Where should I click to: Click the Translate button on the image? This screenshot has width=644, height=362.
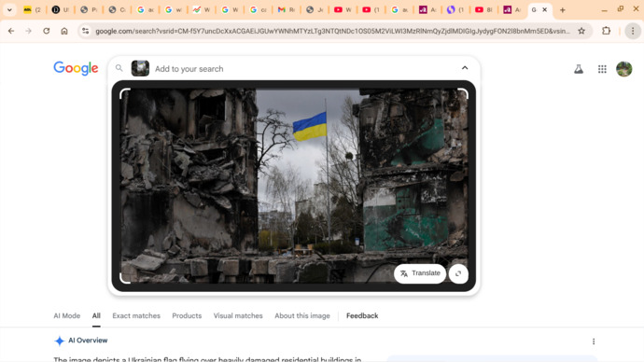click(420, 273)
